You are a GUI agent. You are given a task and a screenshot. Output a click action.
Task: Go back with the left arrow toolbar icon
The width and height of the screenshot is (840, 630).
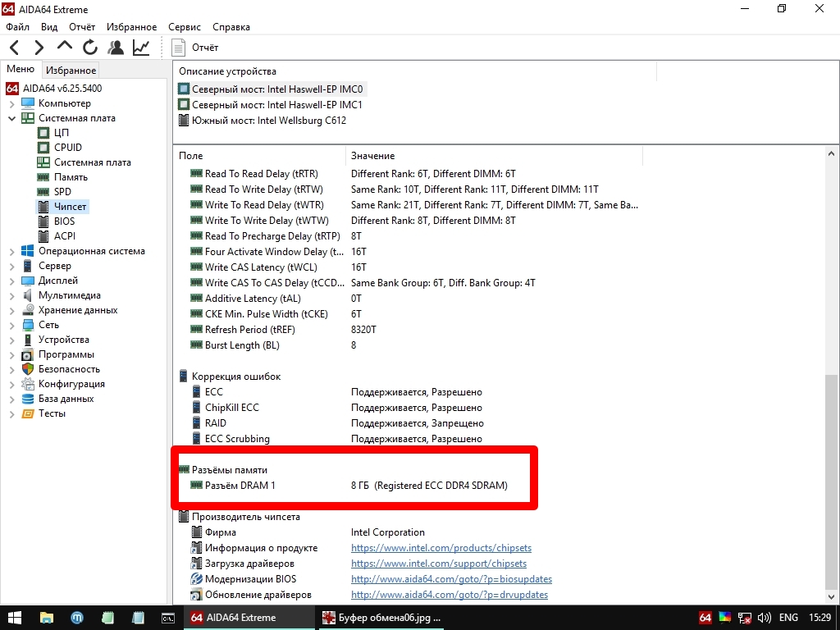pyautogui.click(x=15, y=48)
